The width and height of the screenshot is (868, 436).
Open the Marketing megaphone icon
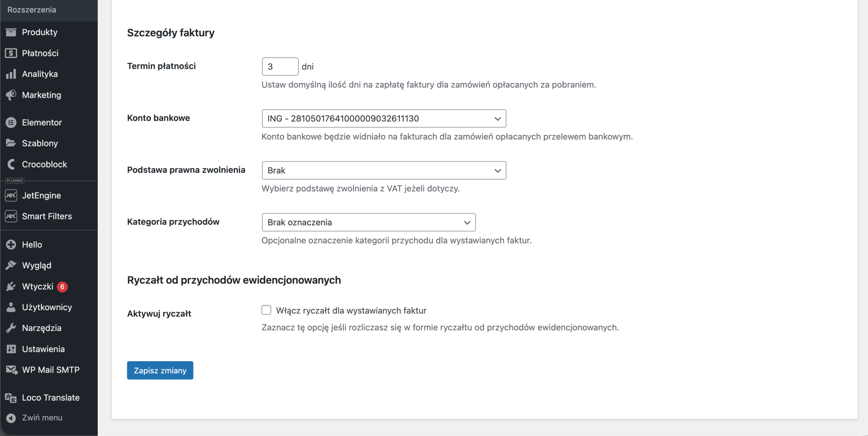coord(10,95)
